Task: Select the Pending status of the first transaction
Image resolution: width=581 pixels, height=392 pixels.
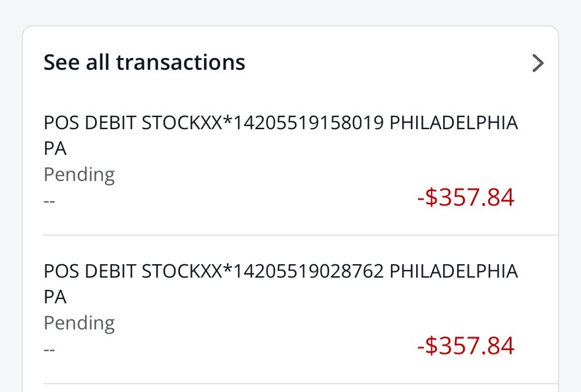Action: coord(79,175)
